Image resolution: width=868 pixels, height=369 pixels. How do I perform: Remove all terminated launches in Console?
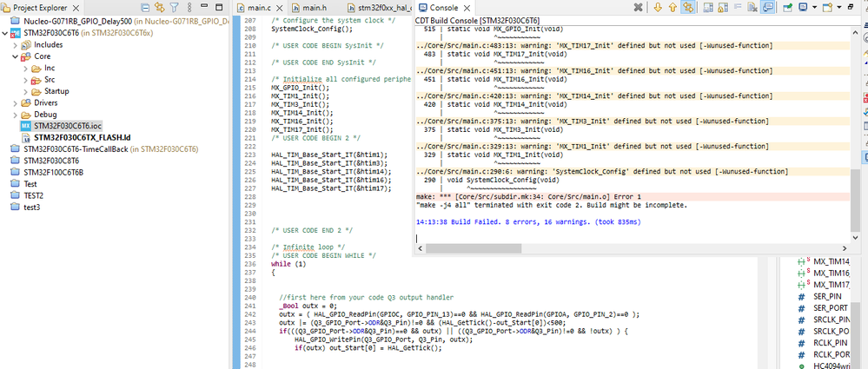pyautogui.click(x=638, y=7)
